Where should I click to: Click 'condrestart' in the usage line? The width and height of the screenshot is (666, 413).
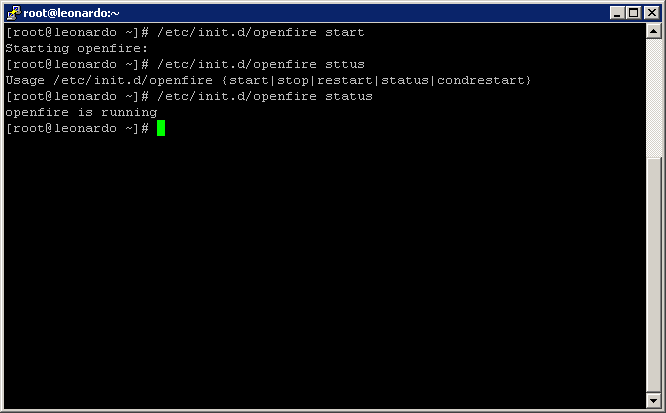[x=480, y=80]
